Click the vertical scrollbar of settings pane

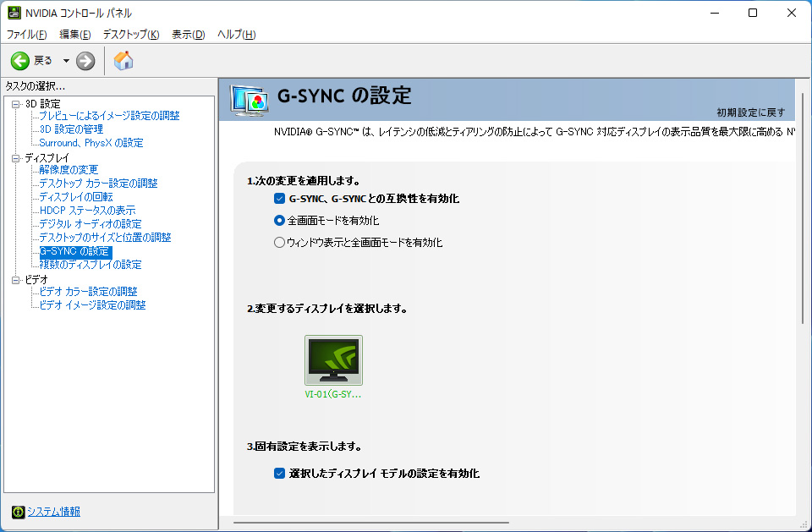point(803,207)
